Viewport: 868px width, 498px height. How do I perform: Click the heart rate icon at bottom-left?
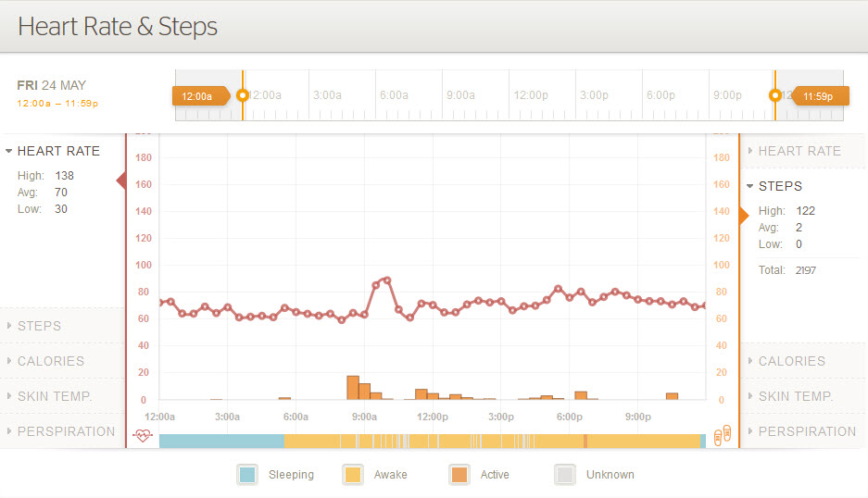coord(142,434)
